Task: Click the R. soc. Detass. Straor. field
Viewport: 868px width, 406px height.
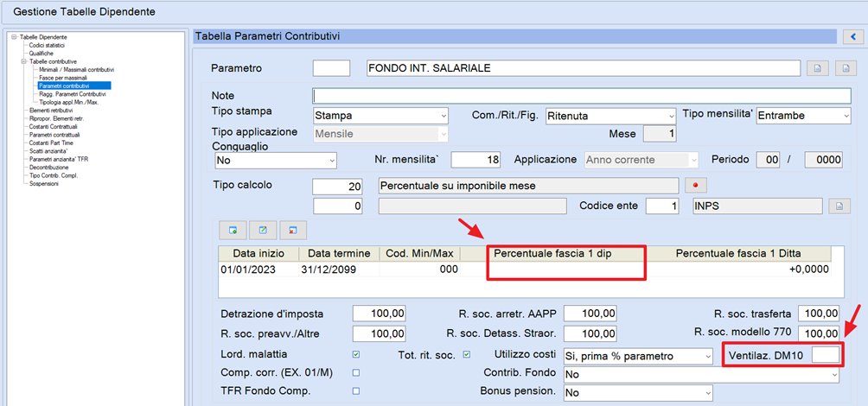Action: [590, 333]
